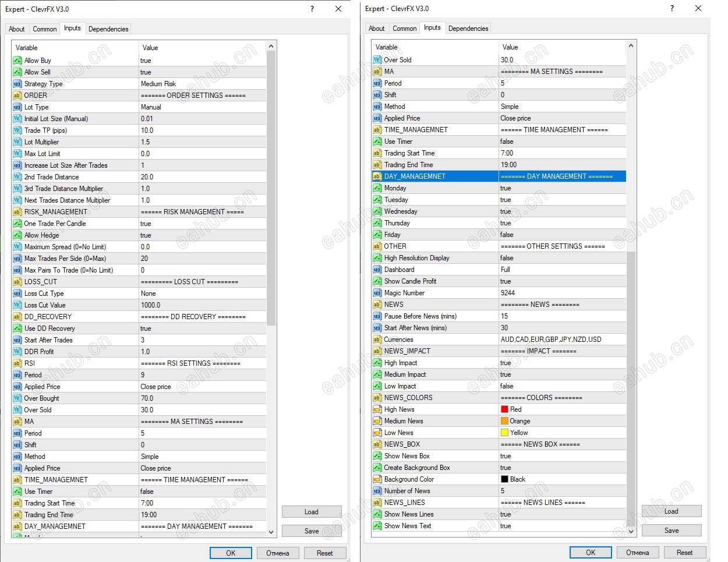Click the Background Color row icon
This screenshot has width=728, height=562.
(377, 479)
